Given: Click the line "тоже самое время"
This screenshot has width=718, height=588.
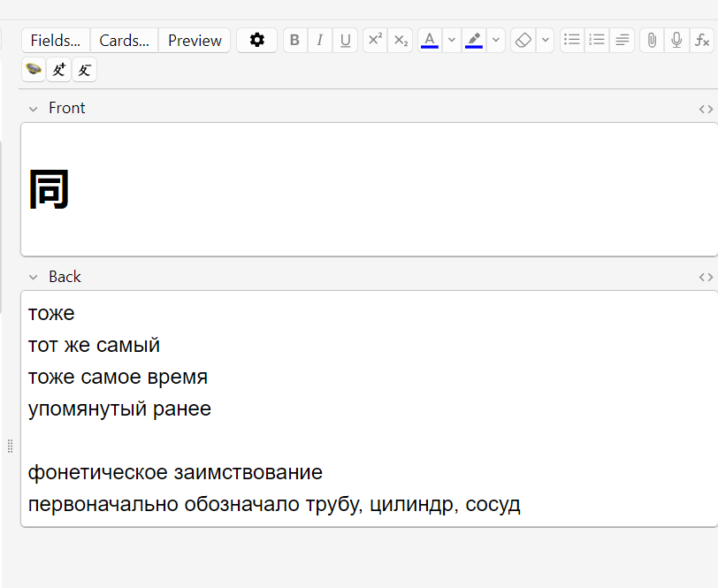Looking at the screenshot, I should coord(118,377).
